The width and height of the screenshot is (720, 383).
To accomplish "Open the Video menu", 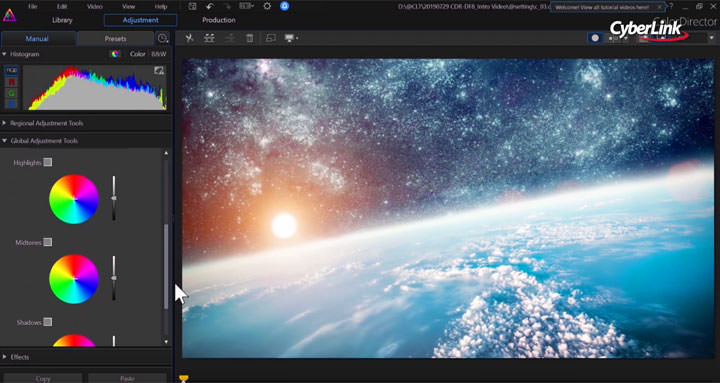I will point(95,6).
